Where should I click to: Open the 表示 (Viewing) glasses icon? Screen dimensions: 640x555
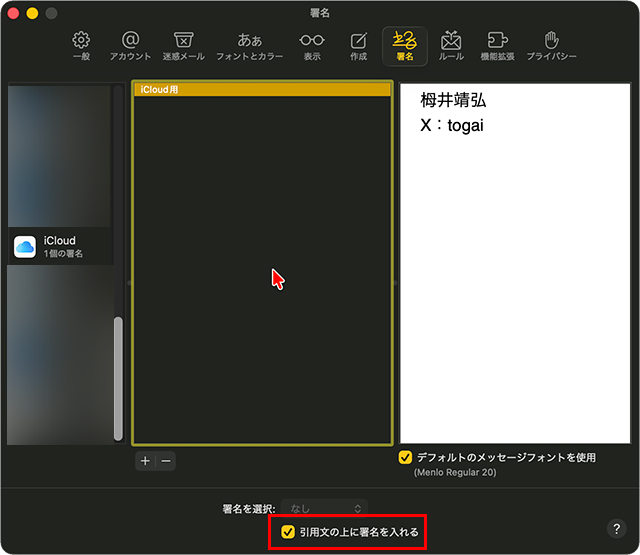[312, 46]
